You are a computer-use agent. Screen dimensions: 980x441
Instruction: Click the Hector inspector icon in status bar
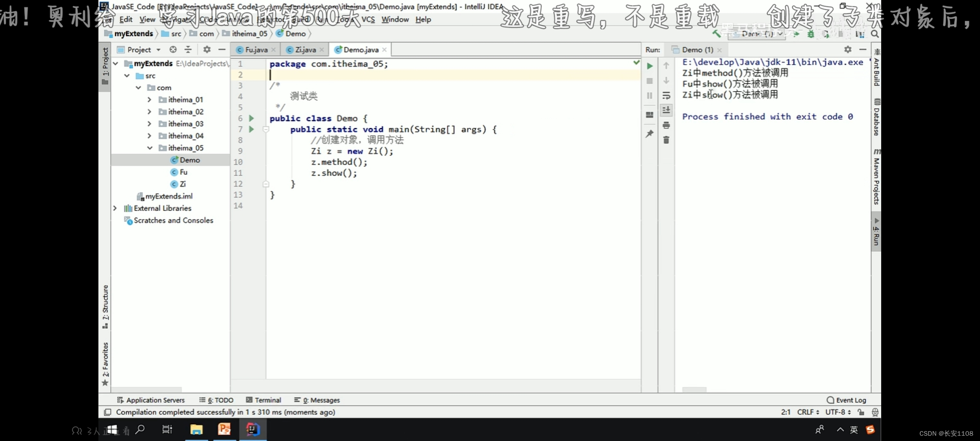(875, 412)
